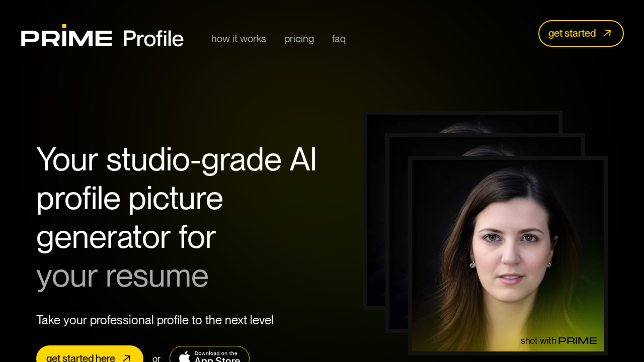Open the pricing page

299,38
